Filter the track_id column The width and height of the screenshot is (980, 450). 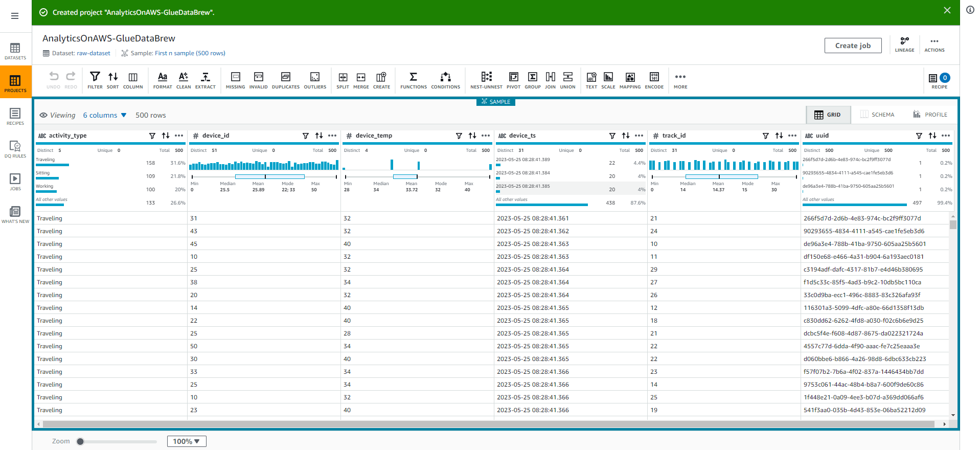(x=766, y=136)
